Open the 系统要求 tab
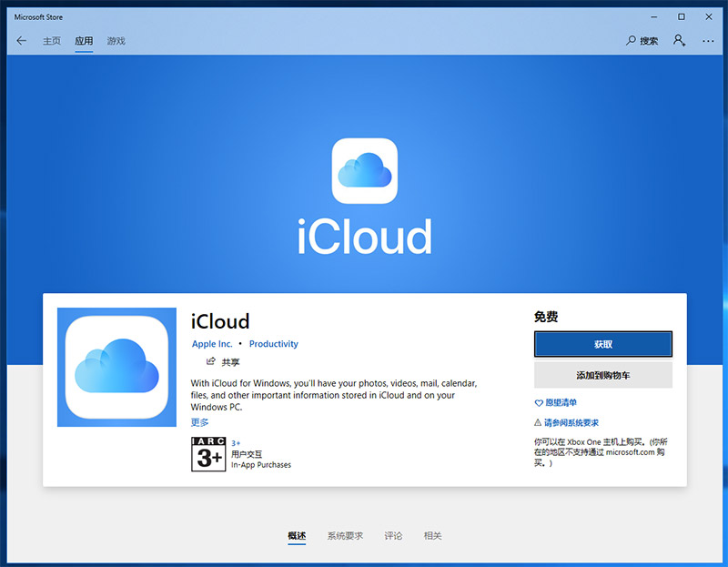Image resolution: width=728 pixels, height=567 pixels. pos(344,536)
